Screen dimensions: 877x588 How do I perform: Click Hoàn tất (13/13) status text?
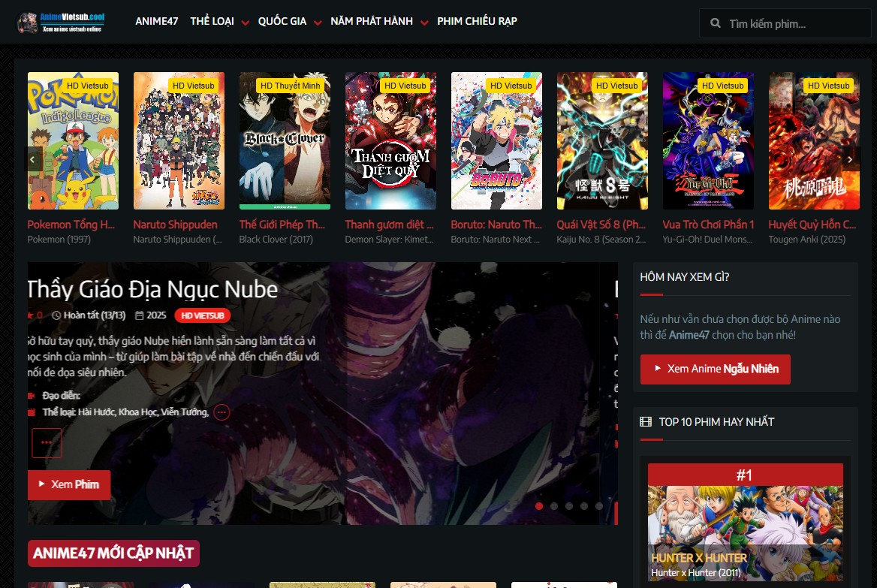pos(95,315)
